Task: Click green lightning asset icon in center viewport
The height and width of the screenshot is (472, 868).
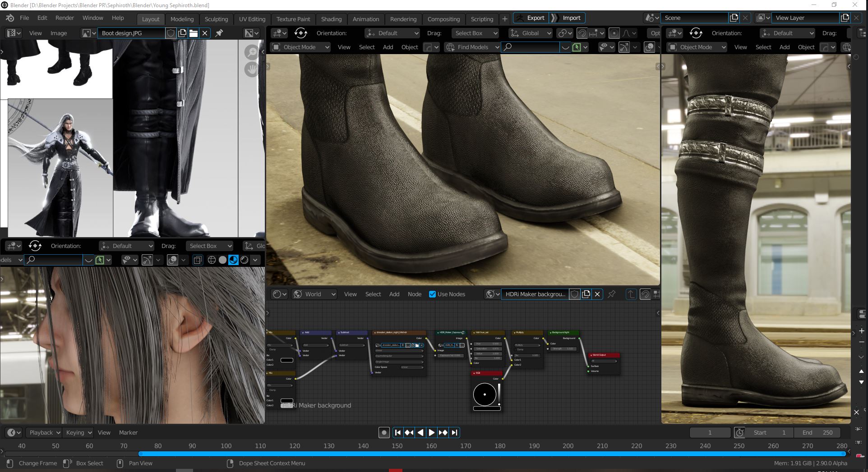Action: tap(576, 47)
